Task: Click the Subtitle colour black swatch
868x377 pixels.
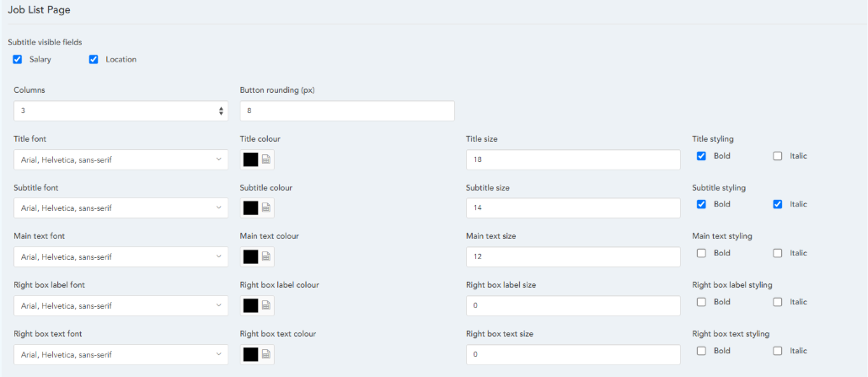Action: click(250, 207)
